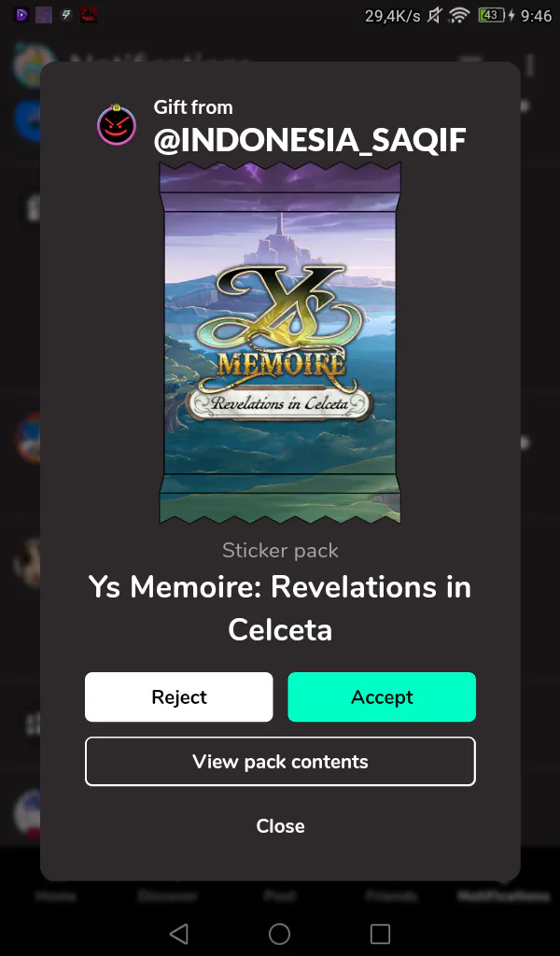
Task: Tap the 9:46 clock in status bar
Action: (537, 16)
